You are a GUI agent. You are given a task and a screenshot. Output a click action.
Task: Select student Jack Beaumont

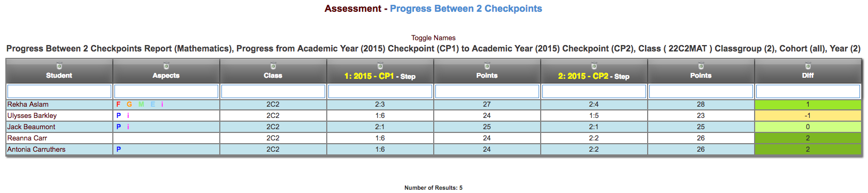pyautogui.click(x=31, y=127)
